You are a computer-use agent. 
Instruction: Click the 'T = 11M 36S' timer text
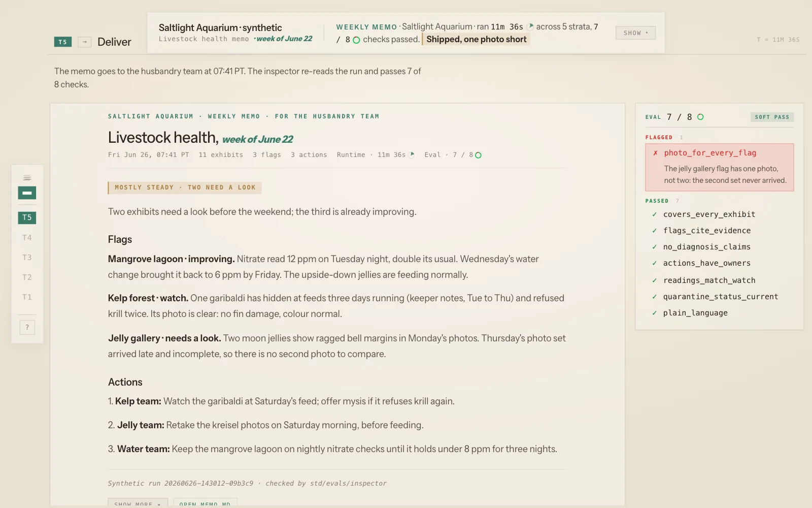coord(778,40)
